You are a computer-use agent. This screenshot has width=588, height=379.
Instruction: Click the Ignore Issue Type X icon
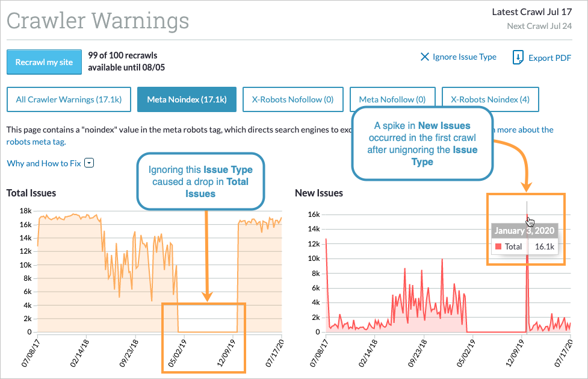point(424,57)
